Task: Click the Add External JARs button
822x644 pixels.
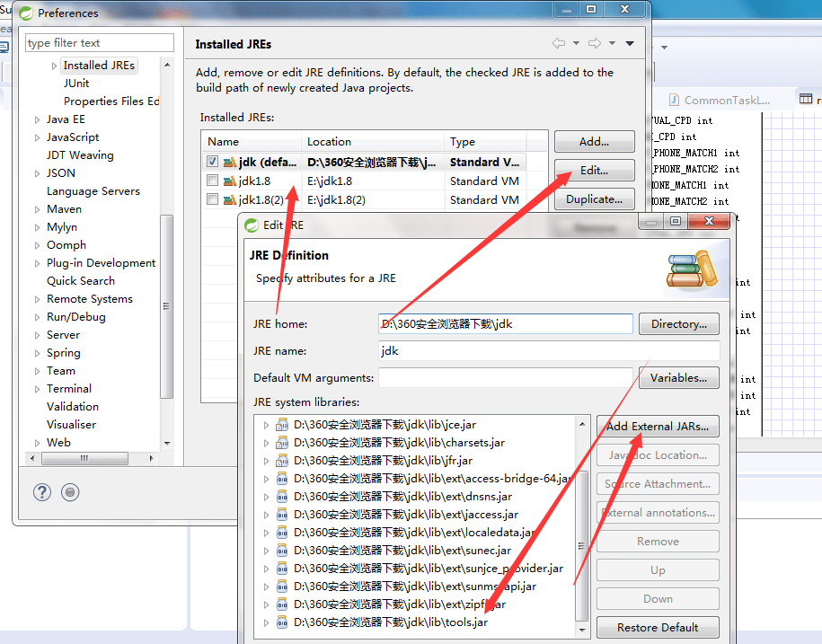Action: coord(658,426)
